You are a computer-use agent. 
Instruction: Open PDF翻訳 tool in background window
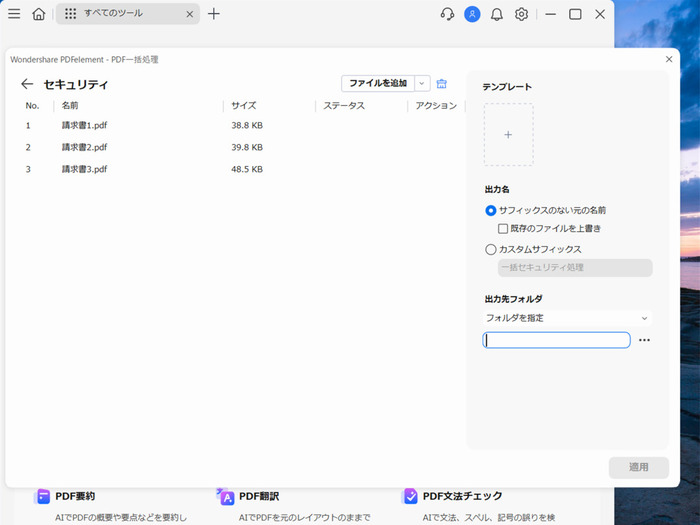tap(259, 496)
